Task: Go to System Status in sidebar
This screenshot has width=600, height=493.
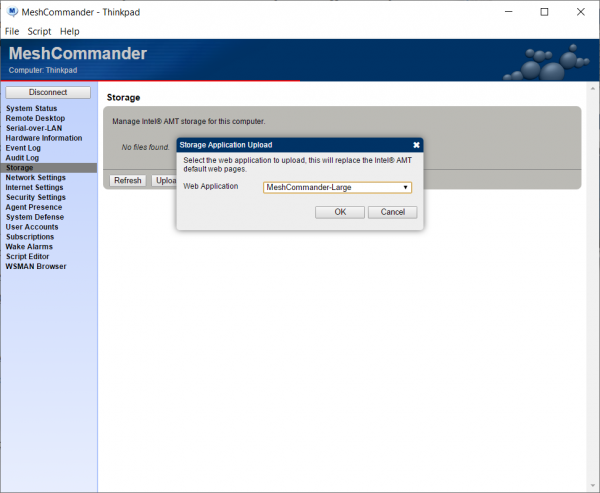Action: pos(32,108)
